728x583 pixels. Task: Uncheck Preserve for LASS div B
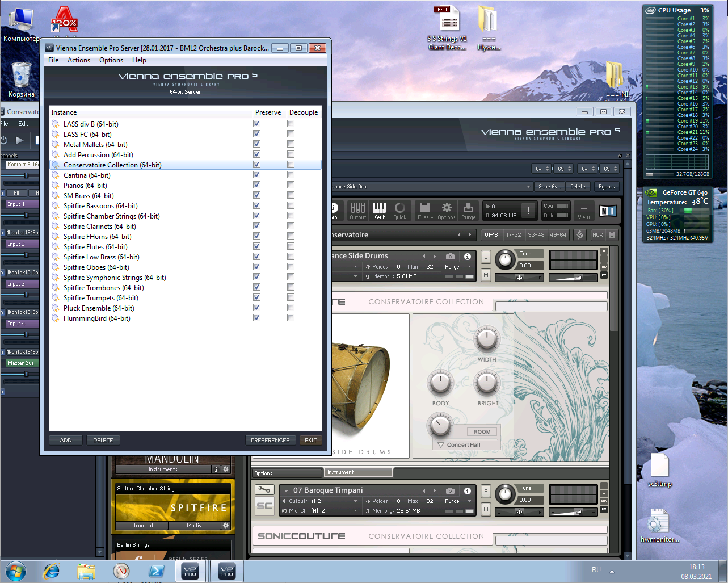256,124
